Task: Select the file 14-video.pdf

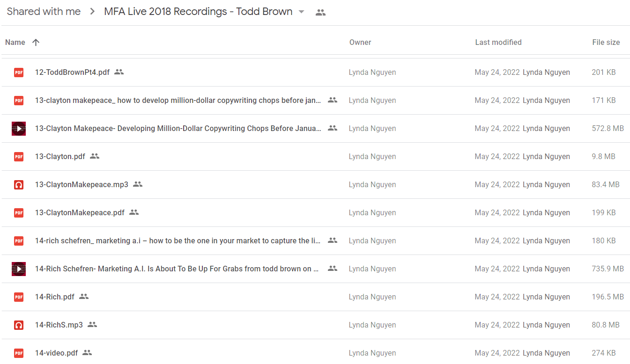Action: 57,353
